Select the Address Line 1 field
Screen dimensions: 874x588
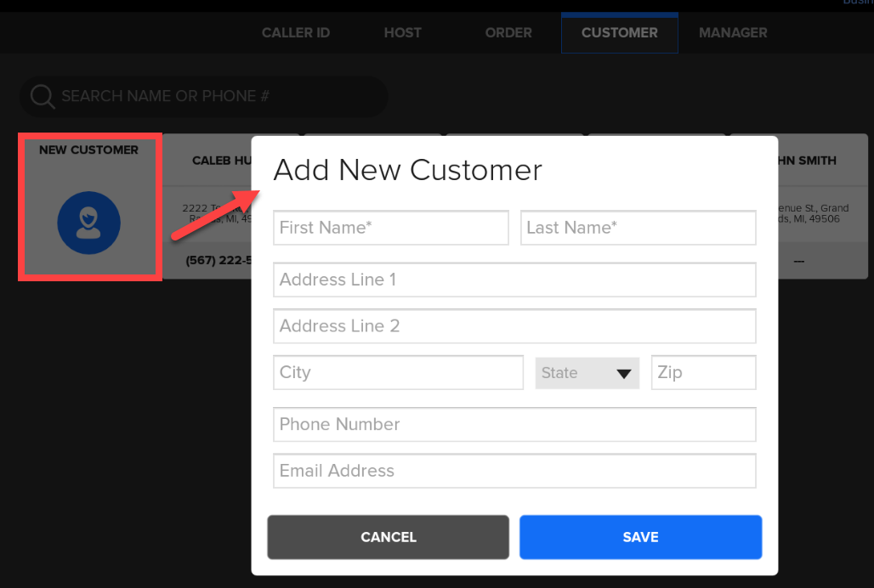pyautogui.click(x=514, y=280)
